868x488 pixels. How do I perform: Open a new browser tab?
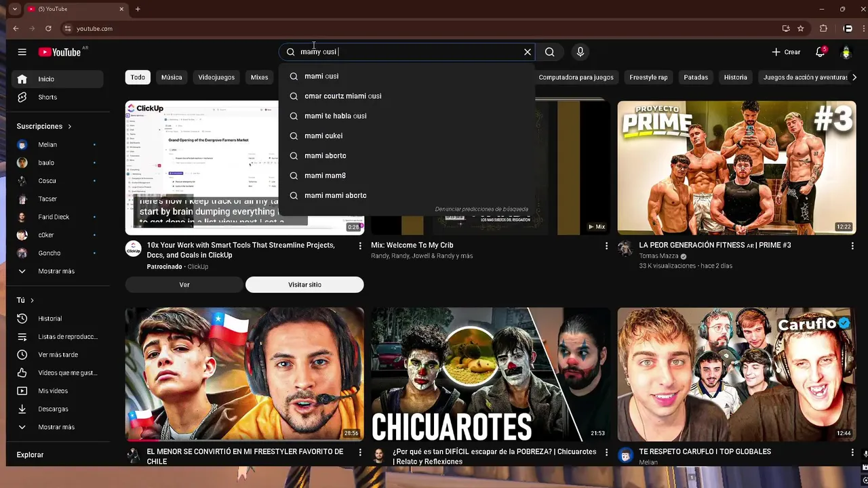point(138,9)
